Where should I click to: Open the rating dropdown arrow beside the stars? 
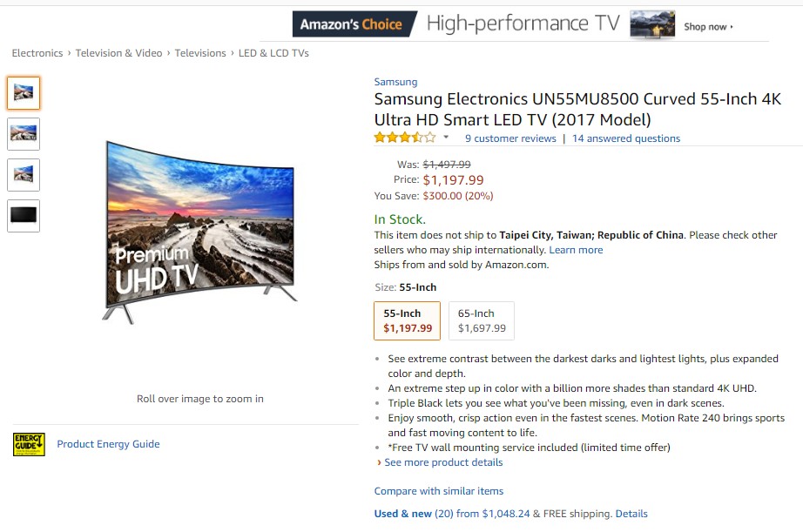click(446, 138)
